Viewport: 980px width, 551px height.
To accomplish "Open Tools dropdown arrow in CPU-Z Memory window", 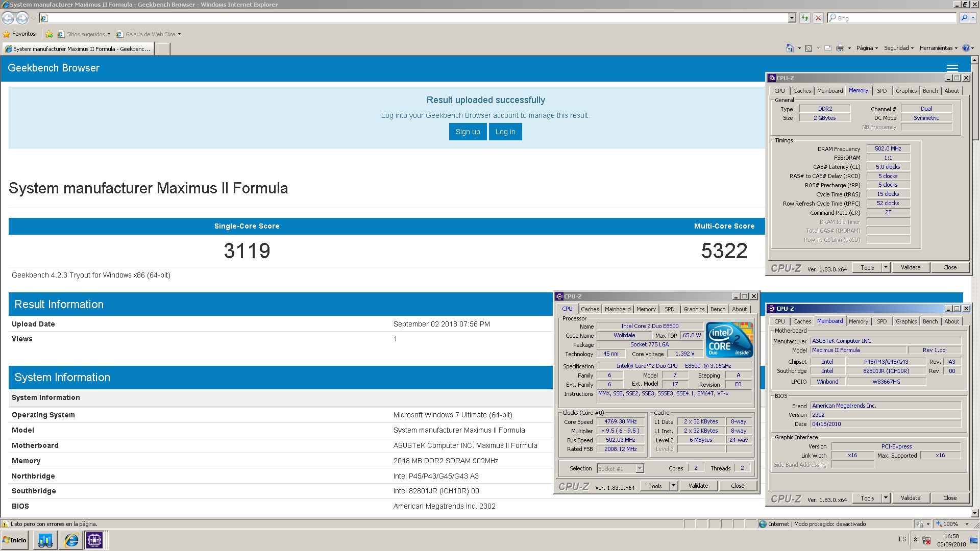I will point(886,267).
